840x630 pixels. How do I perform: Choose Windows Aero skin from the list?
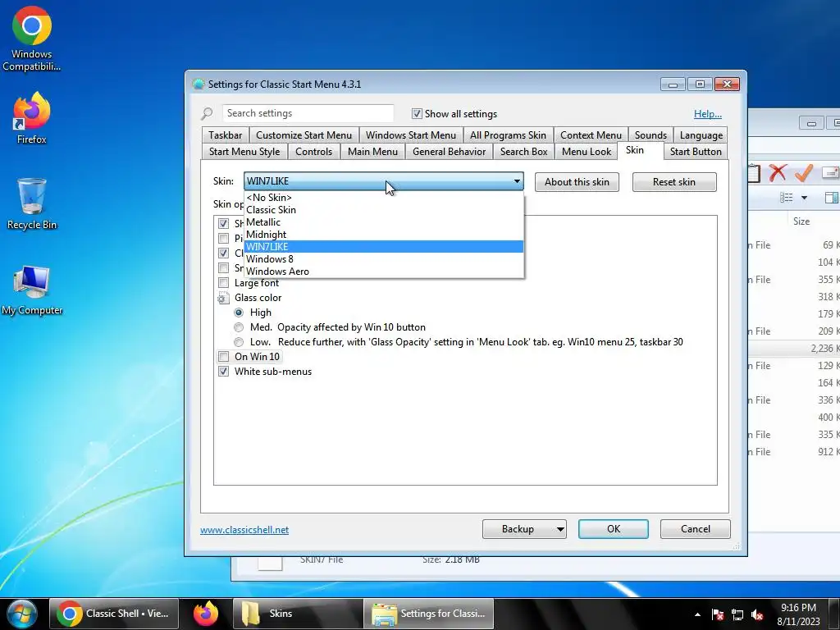coord(384,272)
